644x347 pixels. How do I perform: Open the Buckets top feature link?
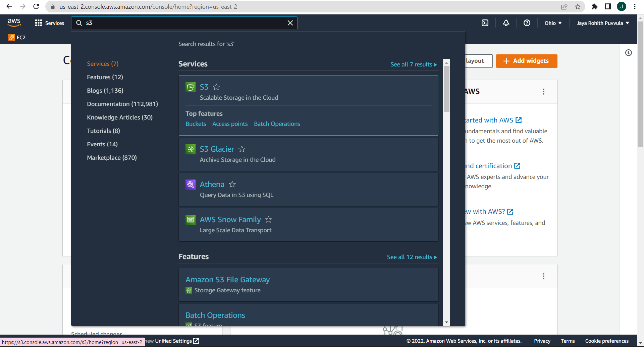pos(196,123)
